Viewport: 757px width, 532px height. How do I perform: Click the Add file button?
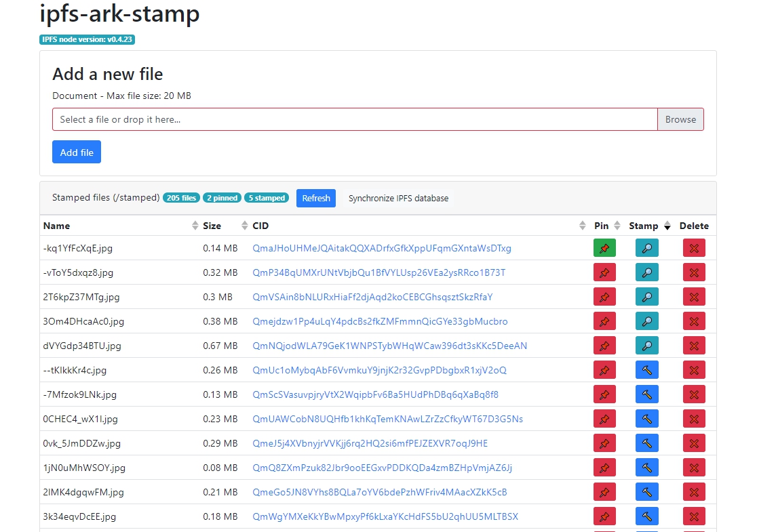pyautogui.click(x=76, y=152)
